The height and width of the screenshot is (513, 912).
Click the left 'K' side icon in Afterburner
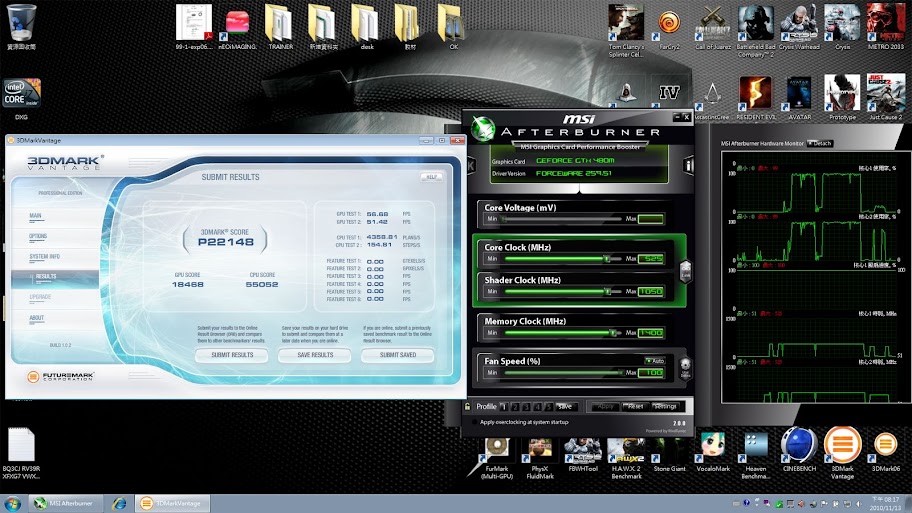(x=471, y=166)
